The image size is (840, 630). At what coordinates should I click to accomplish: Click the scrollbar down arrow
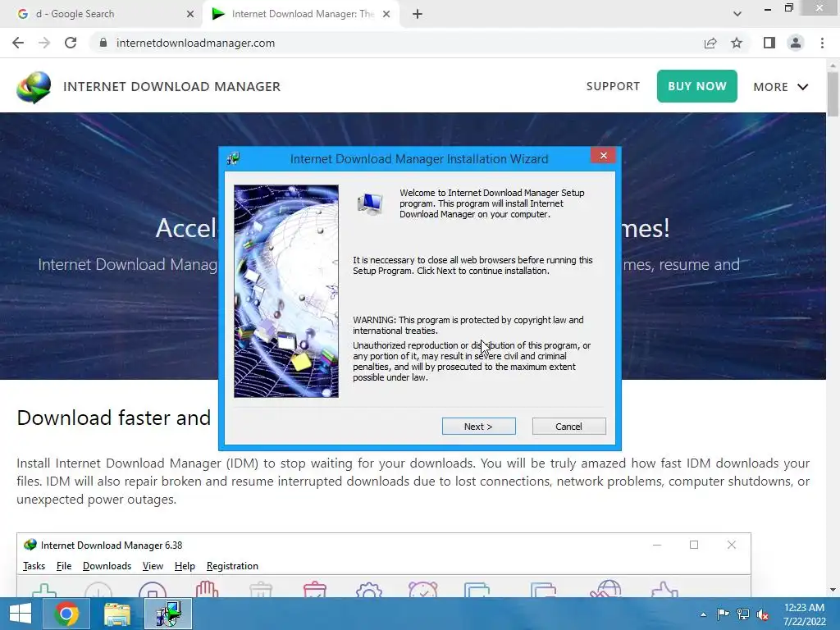coord(833,590)
